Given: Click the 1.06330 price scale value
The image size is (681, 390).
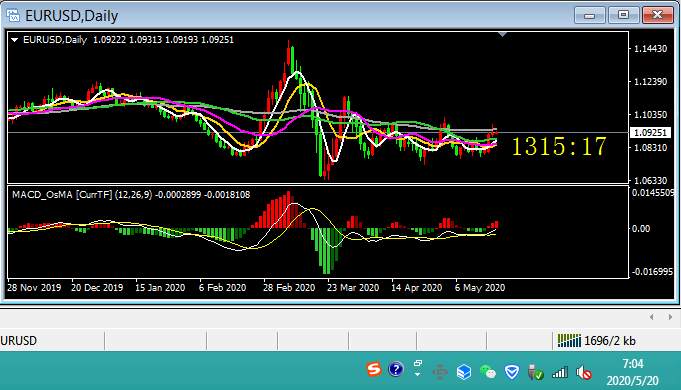Looking at the screenshot, I should 651,180.
